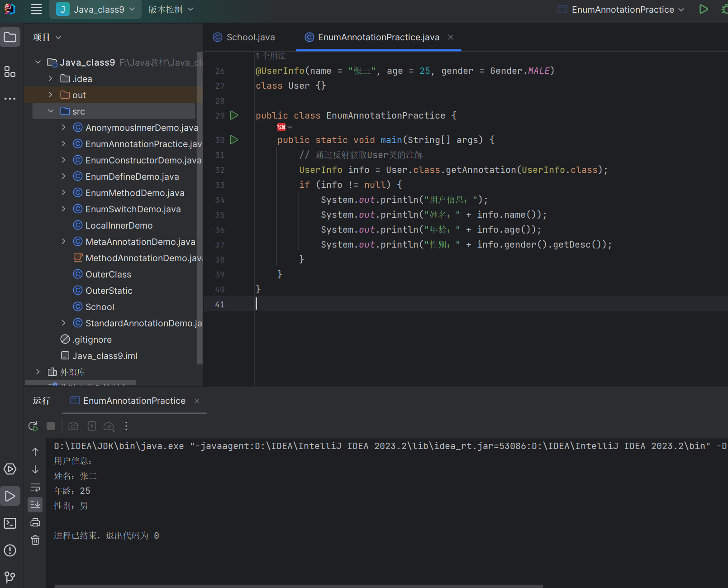Open the Git version control tool window
The image size is (728, 588).
(10, 577)
